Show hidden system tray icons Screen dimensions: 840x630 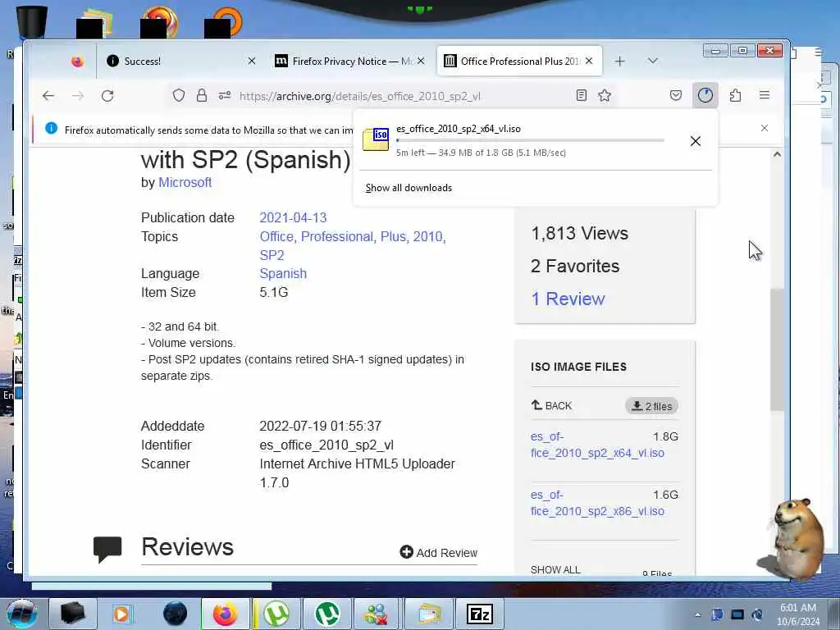point(697,614)
